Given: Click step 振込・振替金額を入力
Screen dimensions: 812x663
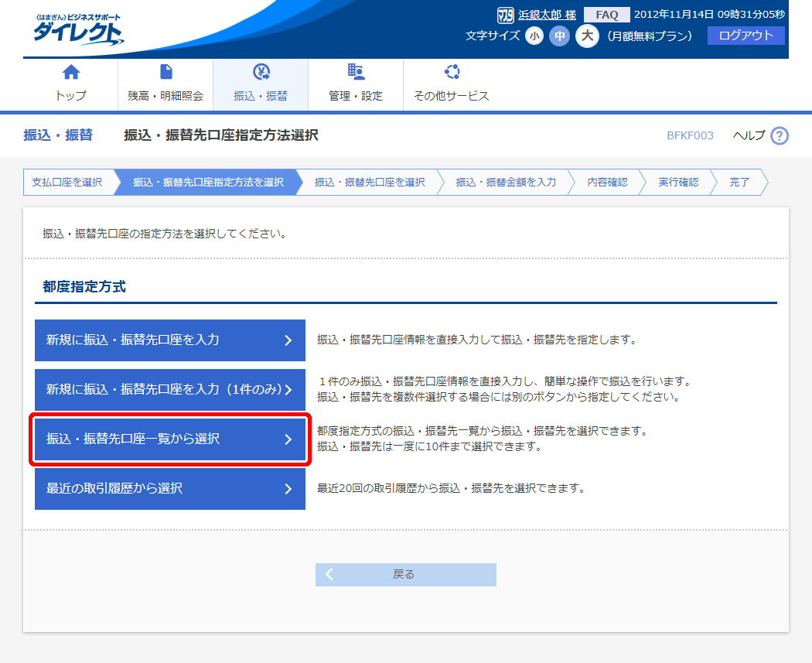Looking at the screenshot, I should pos(506,183).
